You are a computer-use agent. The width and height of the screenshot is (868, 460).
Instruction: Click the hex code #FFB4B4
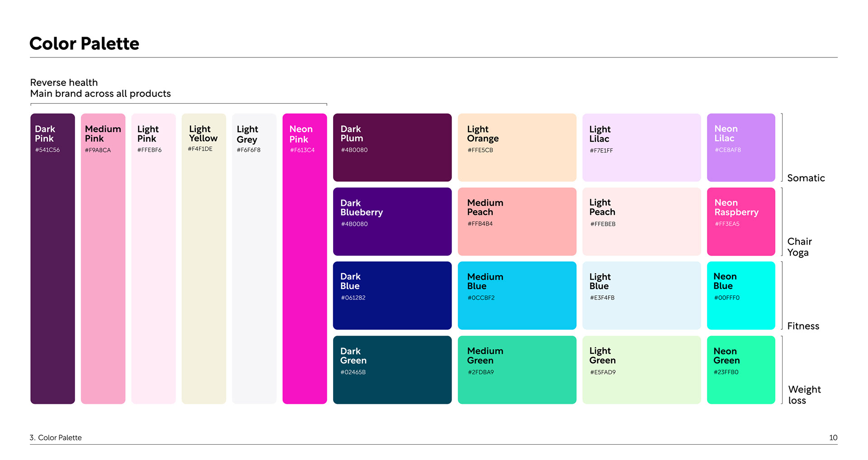coord(480,223)
